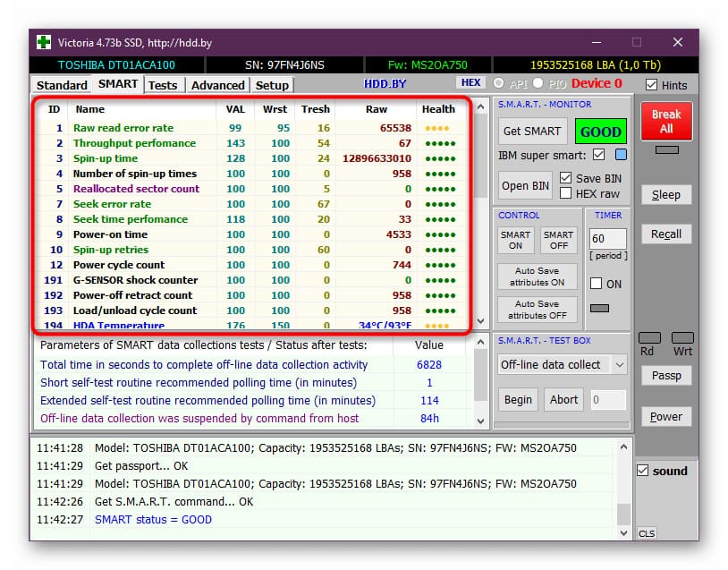Click the gray indicator under timer ON
The image size is (728, 570).
[599, 308]
